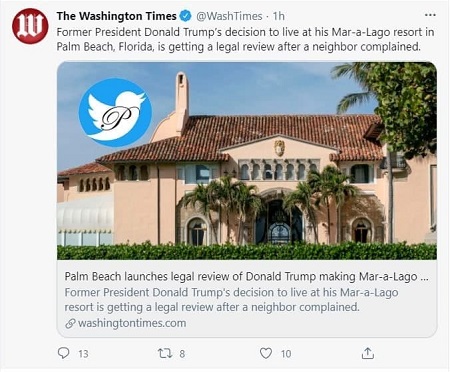450x372 pixels.
Task: Open The Washington Times profile avatar
Action: (30, 26)
